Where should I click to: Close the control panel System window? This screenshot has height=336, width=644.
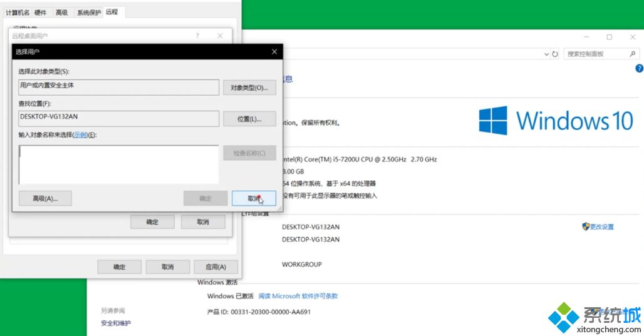(633, 37)
